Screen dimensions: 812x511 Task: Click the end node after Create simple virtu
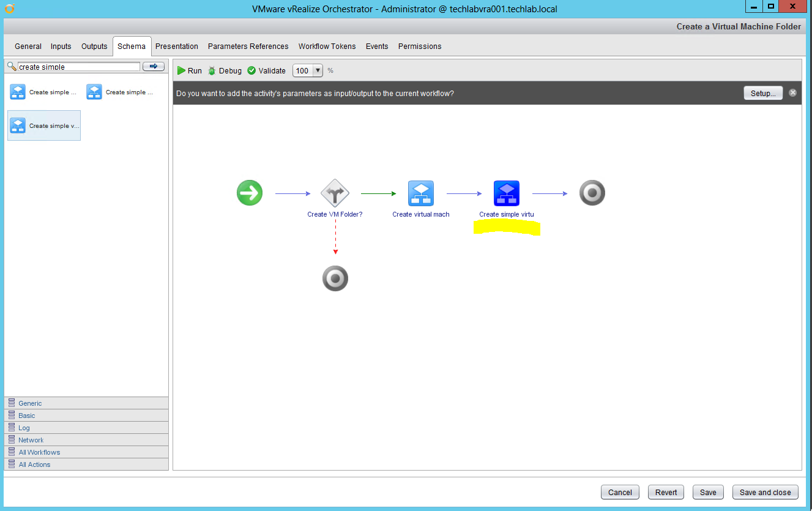592,193
